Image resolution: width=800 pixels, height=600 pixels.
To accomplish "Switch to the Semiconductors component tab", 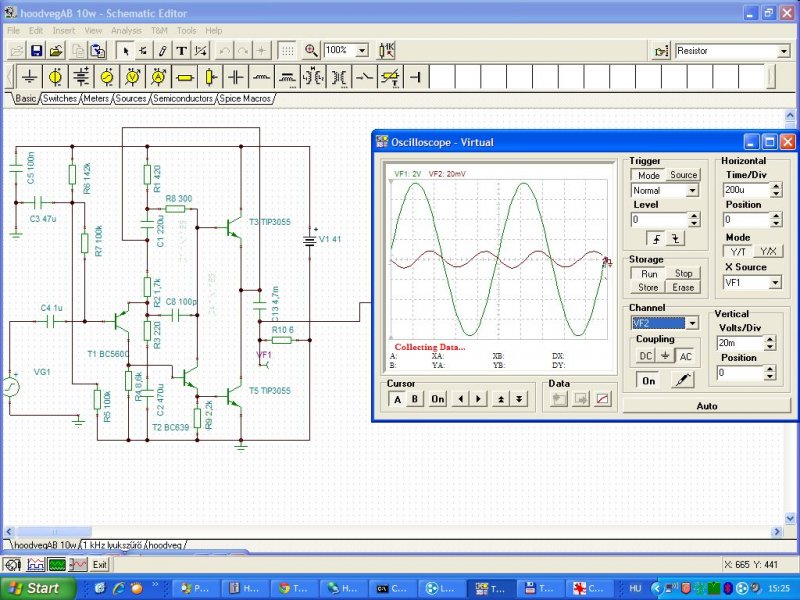I will pyautogui.click(x=183, y=99).
